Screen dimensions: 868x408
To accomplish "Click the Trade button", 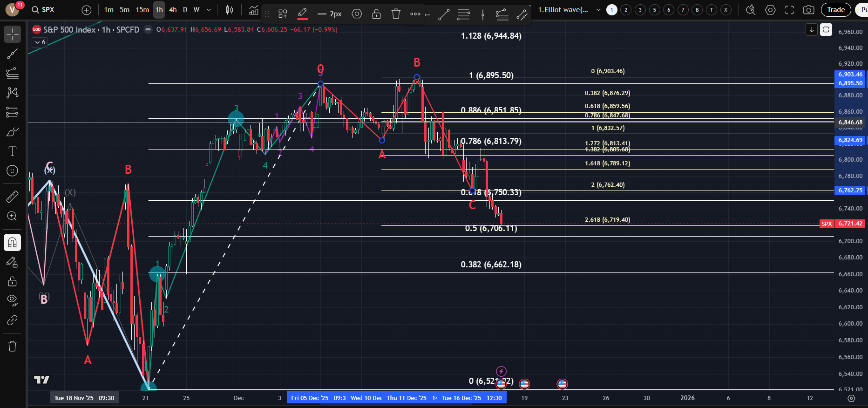I will (836, 10).
